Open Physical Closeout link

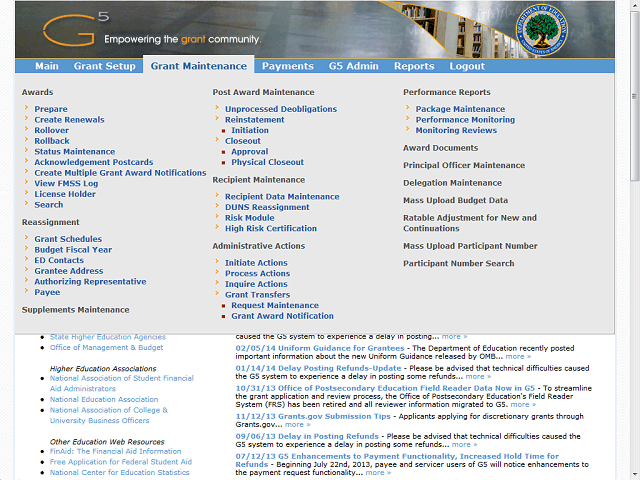[x=267, y=162]
